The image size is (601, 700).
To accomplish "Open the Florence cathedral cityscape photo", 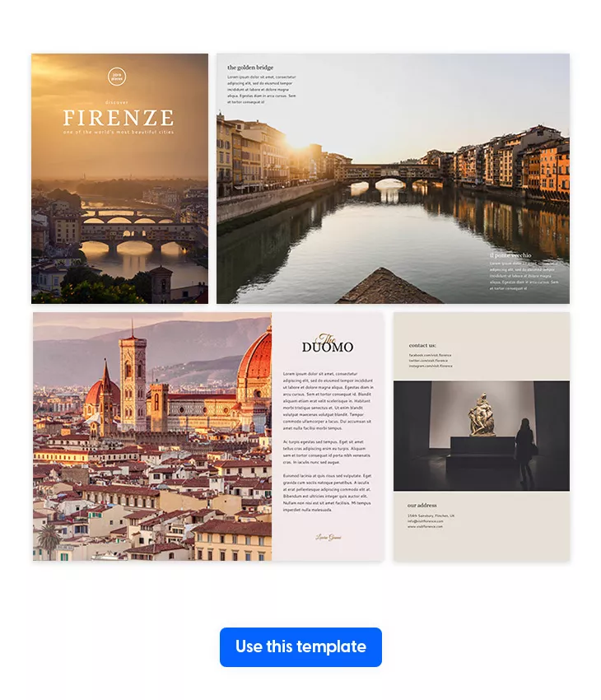I will pos(152,436).
